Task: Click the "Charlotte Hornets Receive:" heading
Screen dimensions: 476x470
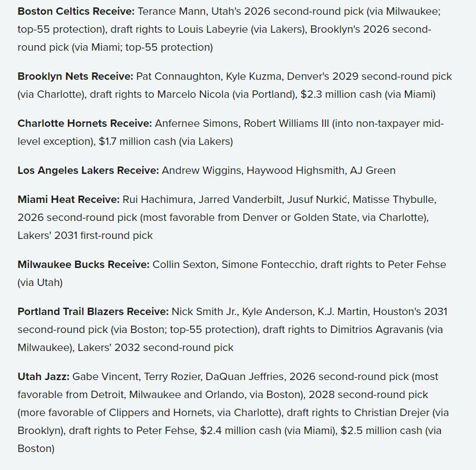Action: (84, 124)
